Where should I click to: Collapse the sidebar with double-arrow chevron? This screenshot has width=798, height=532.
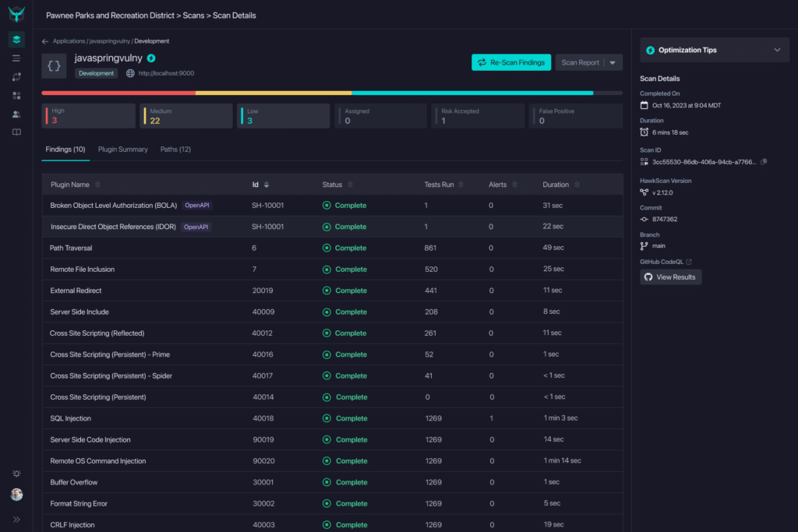[16, 517]
